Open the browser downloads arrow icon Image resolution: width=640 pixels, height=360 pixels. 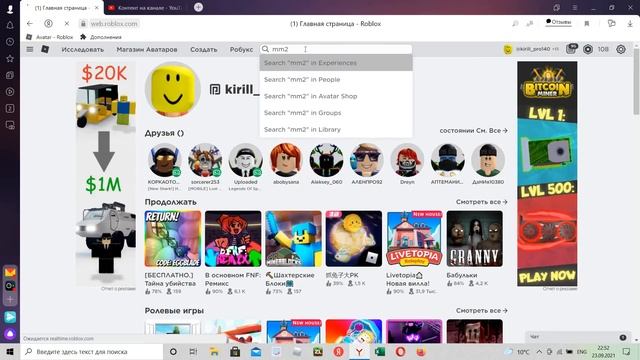630,24
